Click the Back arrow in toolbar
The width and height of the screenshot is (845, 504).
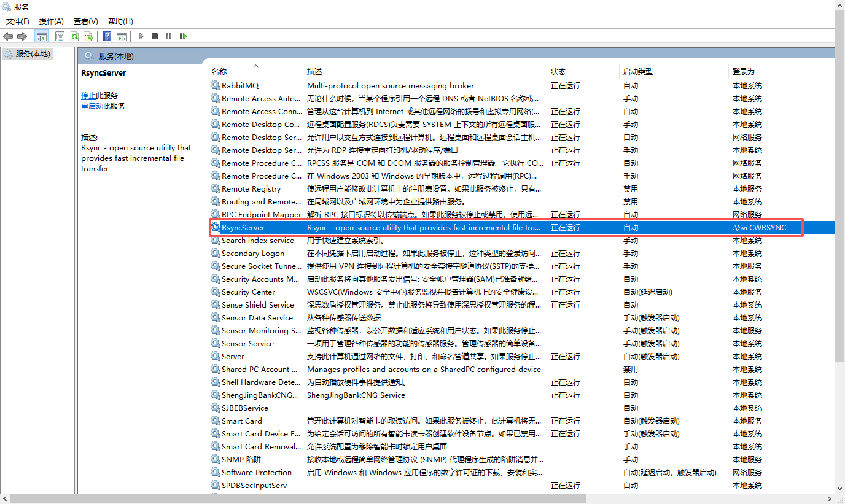(x=8, y=36)
